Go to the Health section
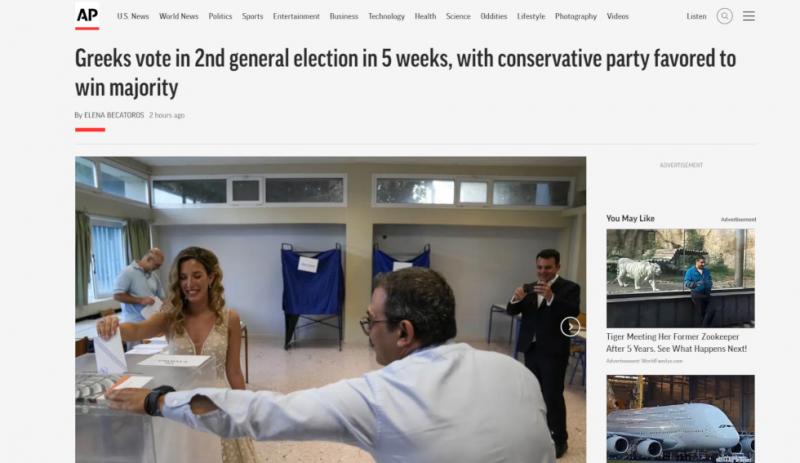 [425, 16]
